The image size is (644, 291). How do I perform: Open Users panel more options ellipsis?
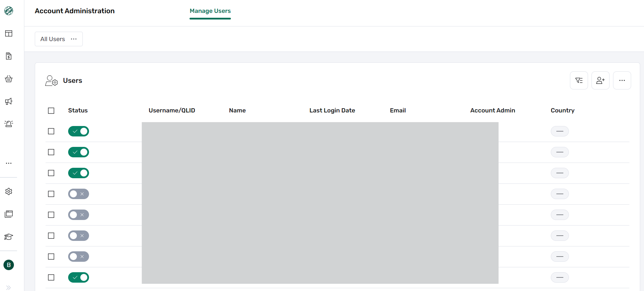pos(622,80)
